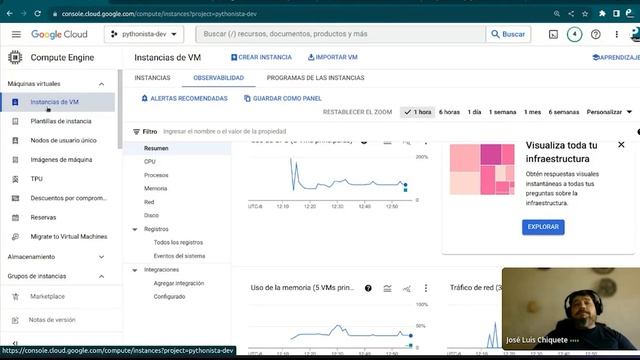The width and height of the screenshot is (640, 360).
Task: Open help for Uso de la memoria chart
Action: point(368,289)
